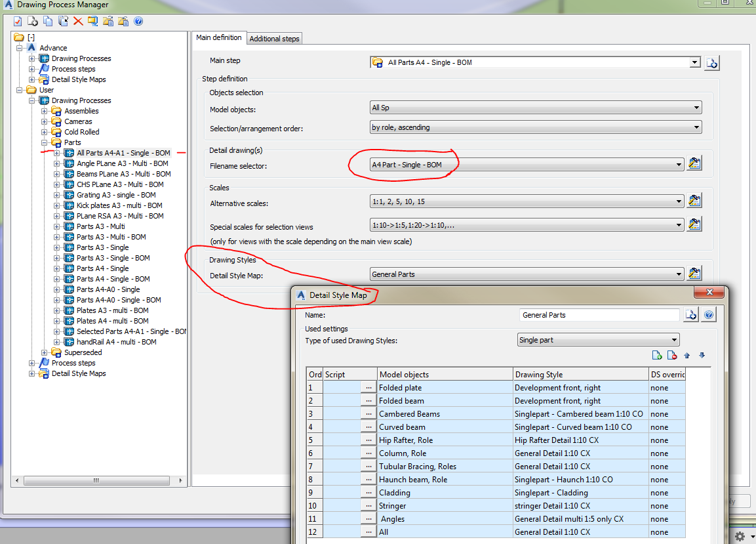
Task: Click the red X delete process icon
Action: pos(77,21)
